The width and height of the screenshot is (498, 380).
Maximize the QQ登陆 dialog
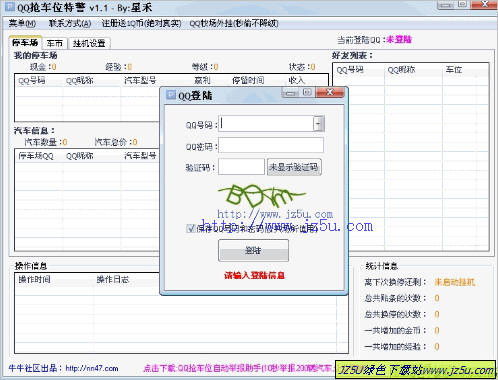pyautogui.click(x=307, y=92)
